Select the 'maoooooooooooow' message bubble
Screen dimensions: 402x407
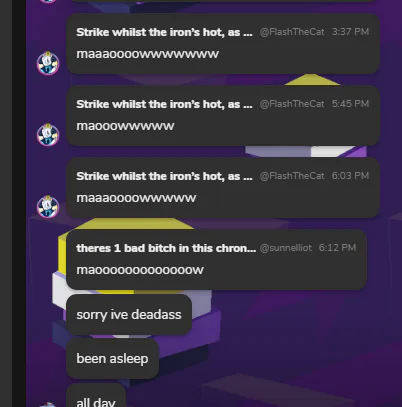point(217,259)
